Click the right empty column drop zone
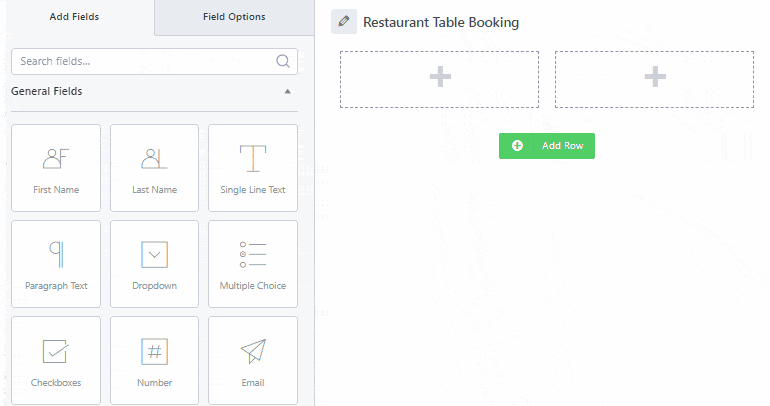 654,79
